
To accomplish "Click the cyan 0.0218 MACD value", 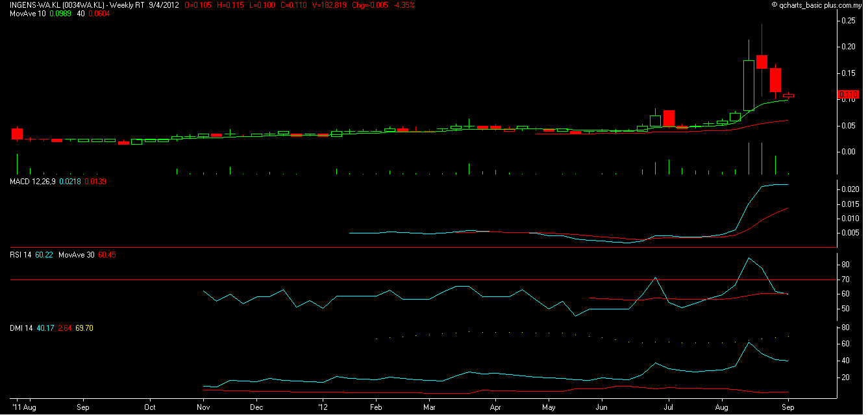I will click(x=69, y=182).
